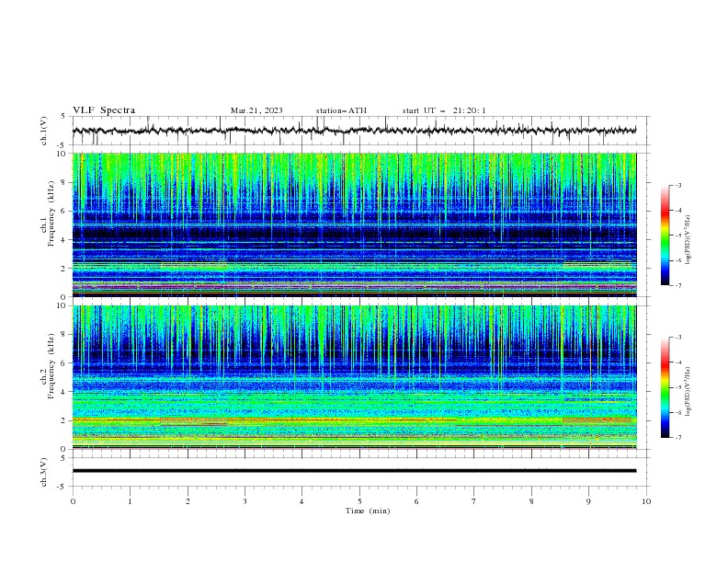Screen dimensions: 728x563
Task: Click the ch.1 voltage waveform trace
Action: point(354,131)
